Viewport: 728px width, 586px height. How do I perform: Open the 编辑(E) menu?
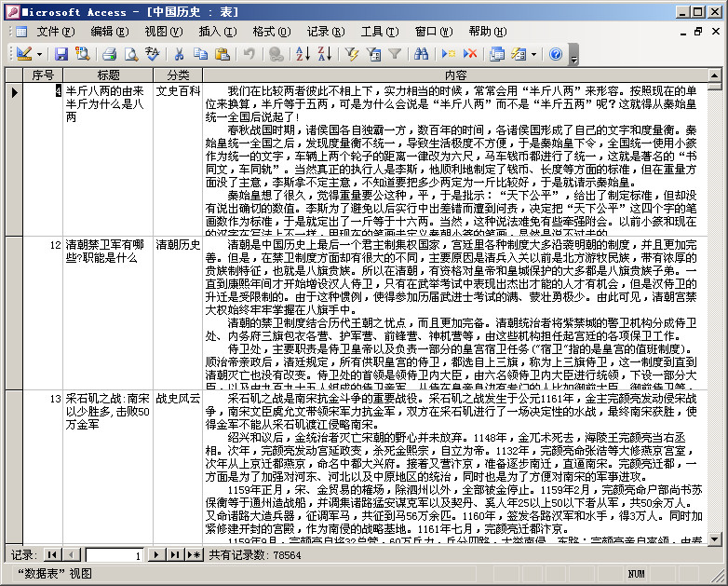pos(110,32)
